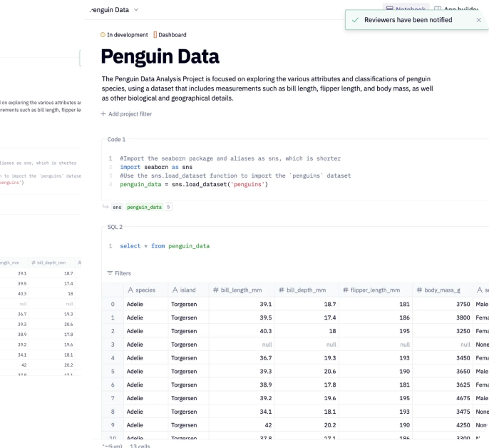Screen dimensions: 489x448
Task: Click the sns variable tag
Action: coord(117,207)
